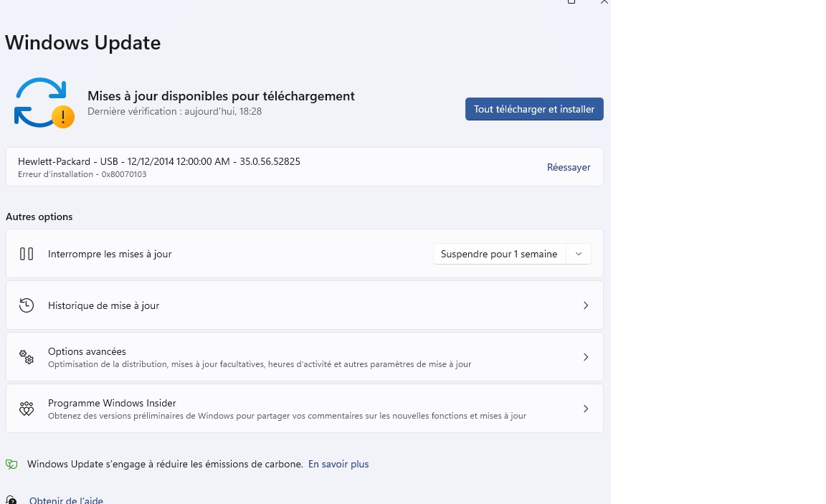Expand Historique de mise à jour chevron
826x504 pixels.
pos(586,305)
